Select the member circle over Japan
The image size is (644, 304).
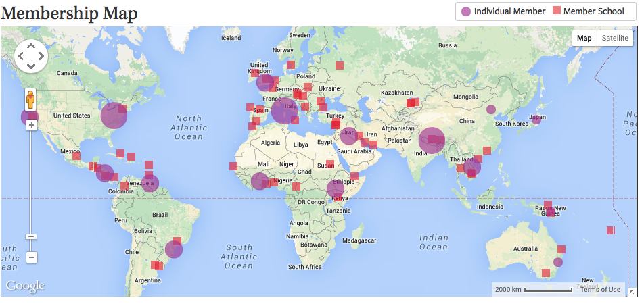click(x=536, y=120)
